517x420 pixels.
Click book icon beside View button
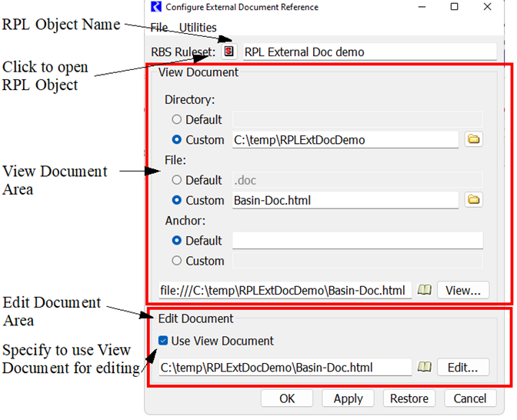coord(425,290)
